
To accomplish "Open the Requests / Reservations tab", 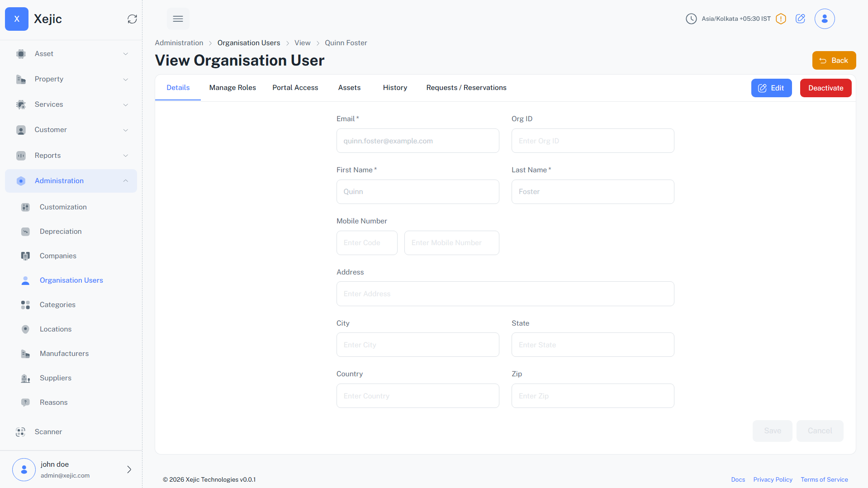I will pos(466,88).
